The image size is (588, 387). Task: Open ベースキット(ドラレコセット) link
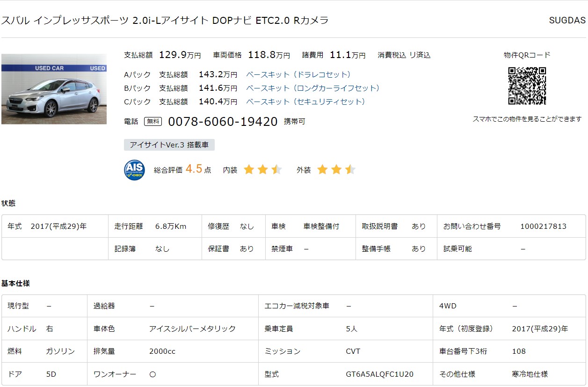point(298,75)
